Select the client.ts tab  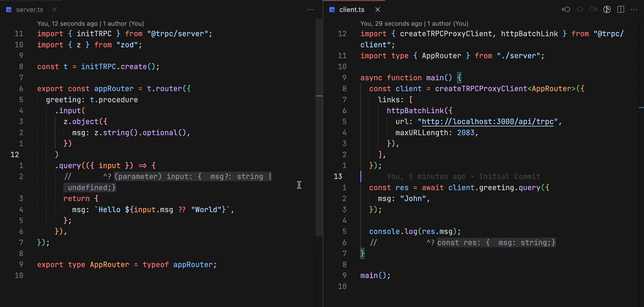click(351, 10)
